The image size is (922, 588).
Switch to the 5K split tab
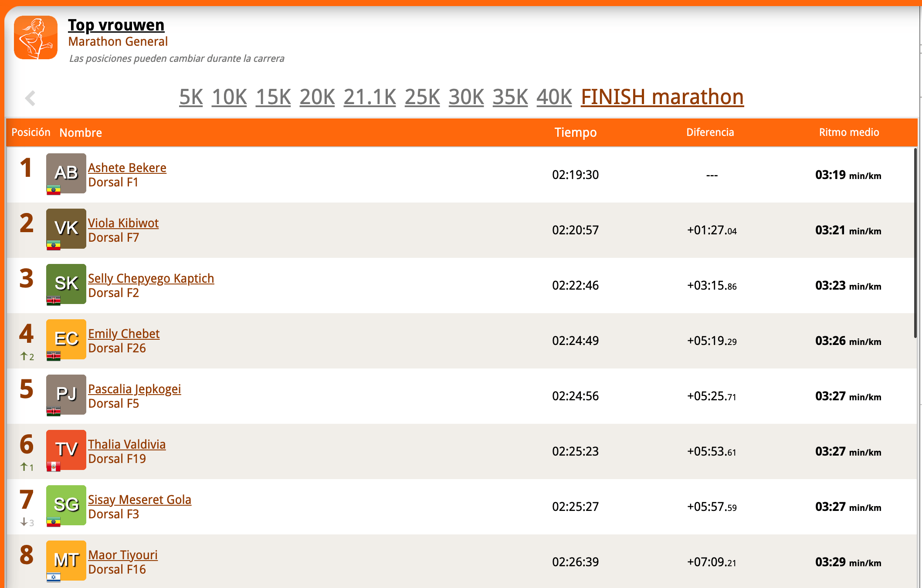click(191, 97)
